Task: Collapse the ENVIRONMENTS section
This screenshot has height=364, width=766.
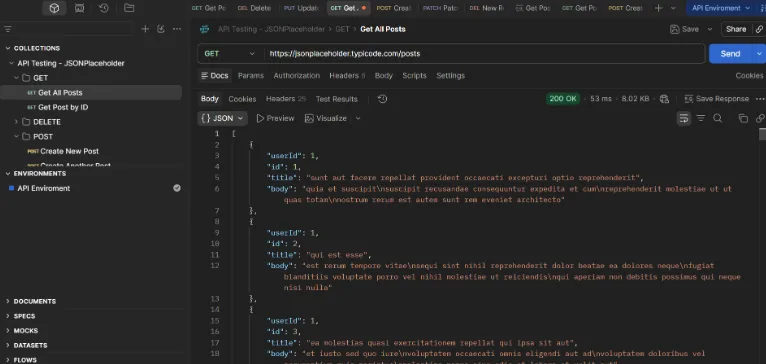Action: [x=8, y=173]
